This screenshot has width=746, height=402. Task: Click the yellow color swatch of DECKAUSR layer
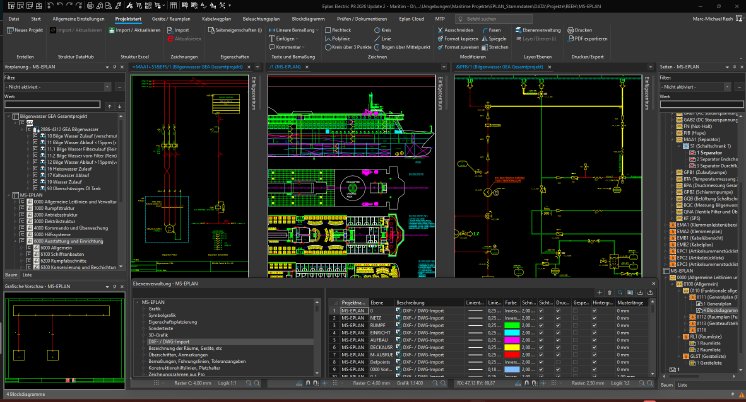[512, 347]
